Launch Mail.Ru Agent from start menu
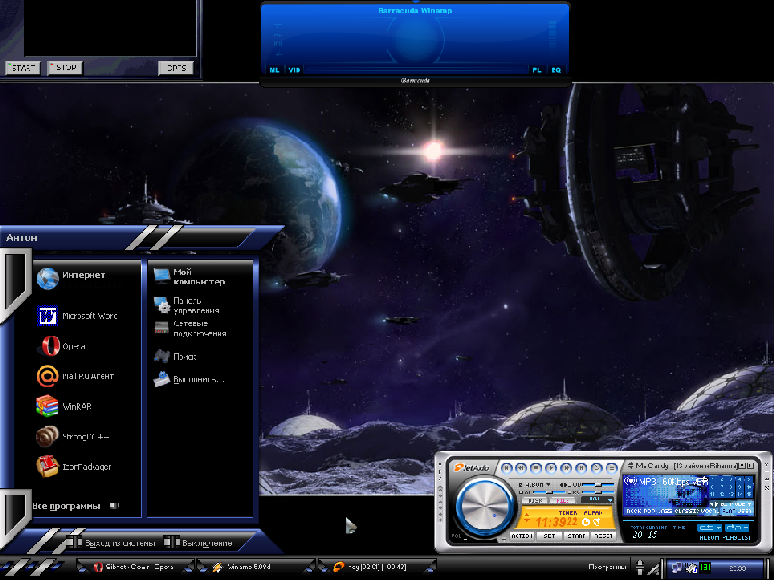The image size is (774, 580). pyautogui.click(x=76, y=376)
